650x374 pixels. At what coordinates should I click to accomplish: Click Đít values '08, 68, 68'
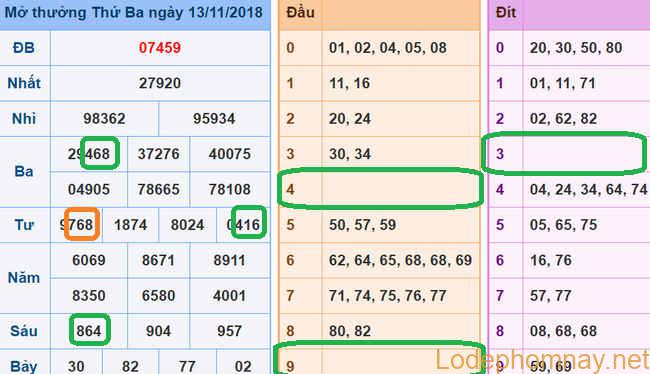[x=563, y=331]
